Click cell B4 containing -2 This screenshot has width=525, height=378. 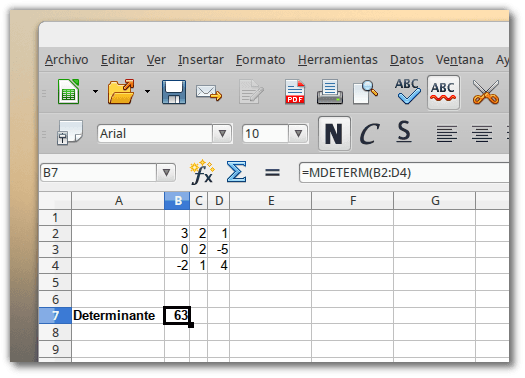click(x=177, y=266)
